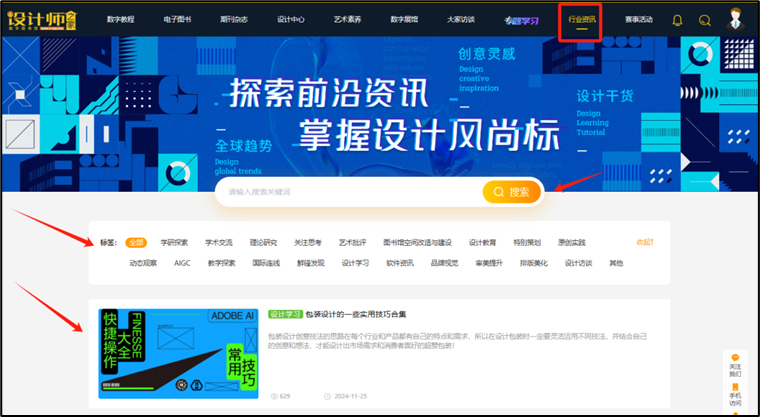Open the 数字教程 navigation menu
The height and width of the screenshot is (417, 760).
click(121, 19)
